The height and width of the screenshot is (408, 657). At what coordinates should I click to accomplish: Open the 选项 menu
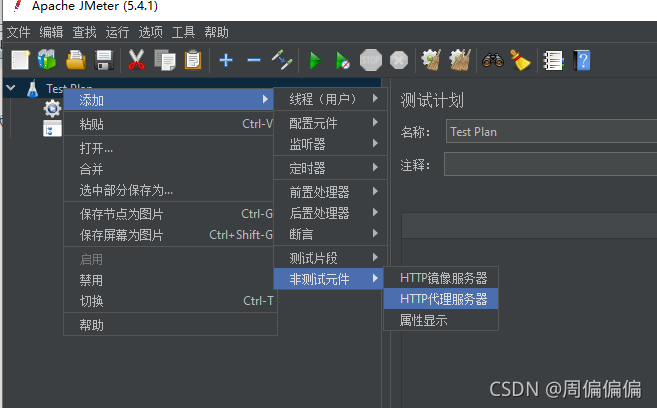pyautogui.click(x=150, y=32)
